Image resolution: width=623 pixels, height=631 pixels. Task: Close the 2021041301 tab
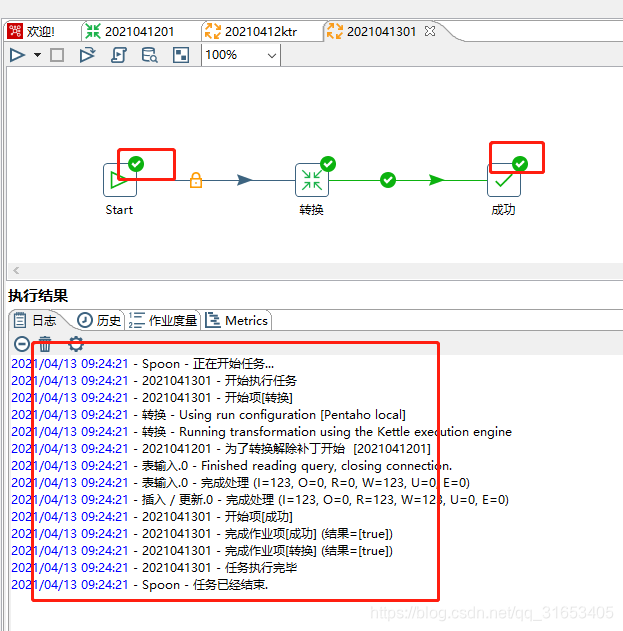pos(430,31)
